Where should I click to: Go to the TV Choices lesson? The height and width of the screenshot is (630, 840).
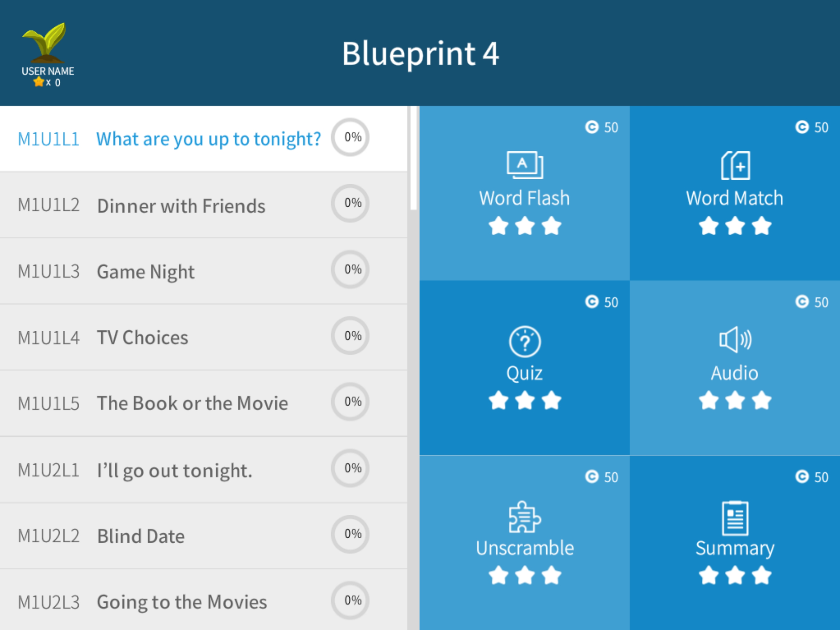[x=142, y=337]
